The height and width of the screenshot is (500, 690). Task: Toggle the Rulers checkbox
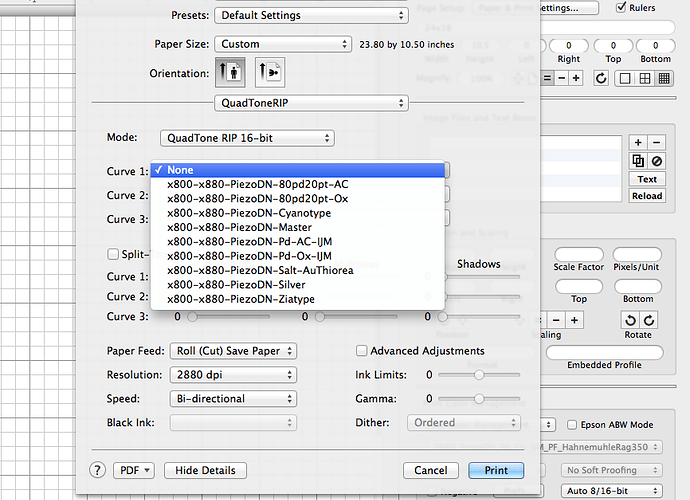(x=621, y=8)
